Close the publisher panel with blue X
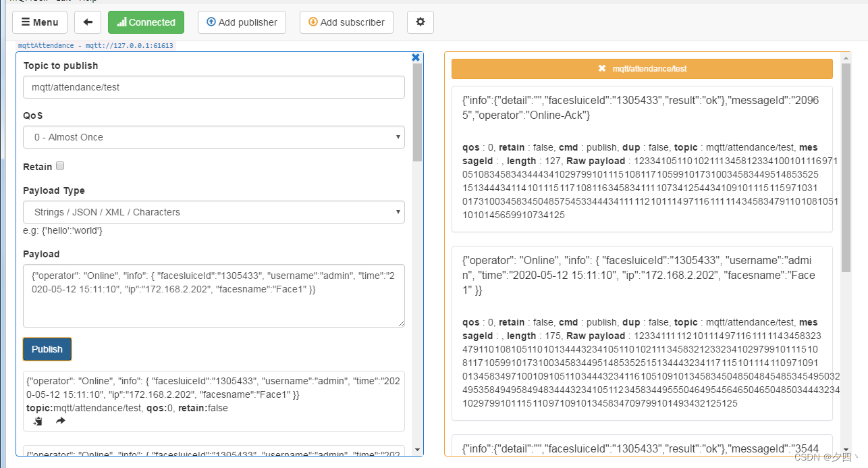This screenshot has height=468, width=868. (x=416, y=57)
